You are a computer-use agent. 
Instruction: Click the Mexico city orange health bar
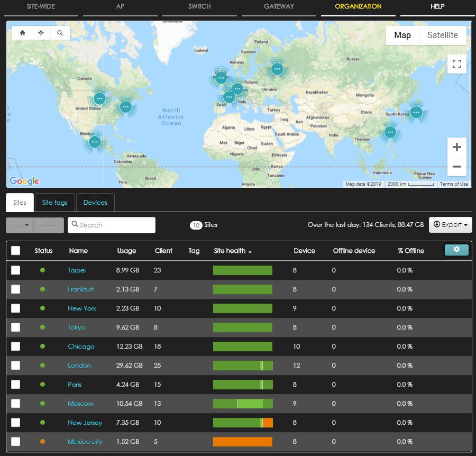pyautogui.click(x=243, y=441)
